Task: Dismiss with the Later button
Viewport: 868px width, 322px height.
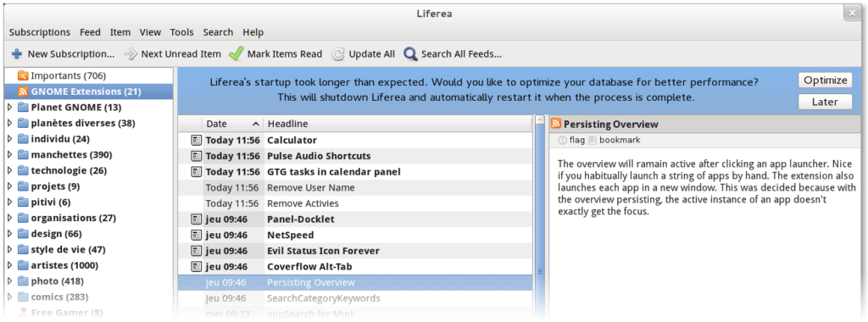Action: tap(825, 102)
